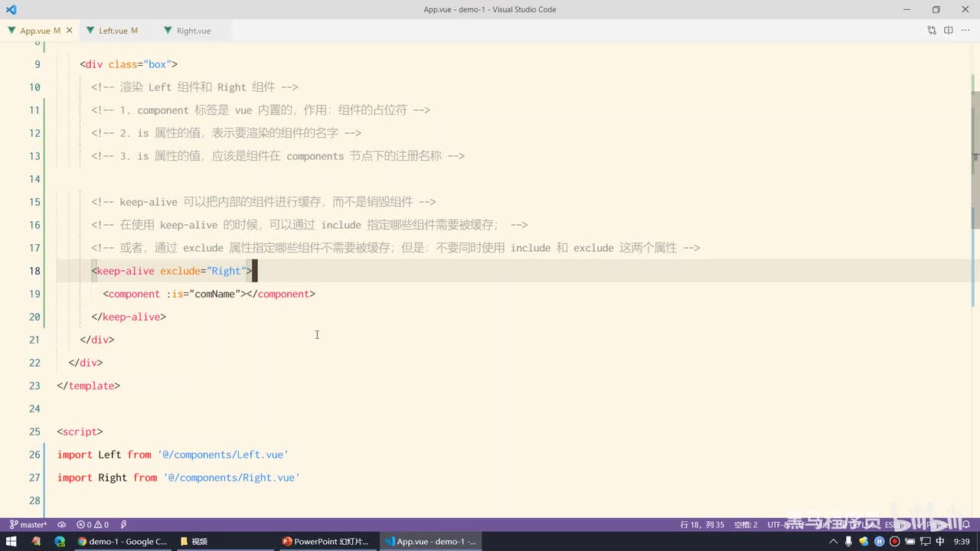The height and width of the screenshot is (551, 980).
Task: Click the battery tray icon
Action: [x=910, y=541]
